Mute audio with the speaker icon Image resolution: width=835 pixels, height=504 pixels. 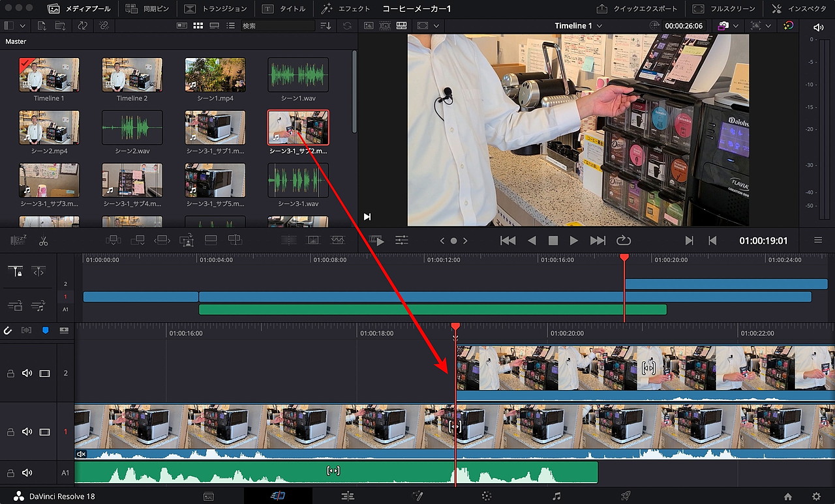(x=819, y=27)
